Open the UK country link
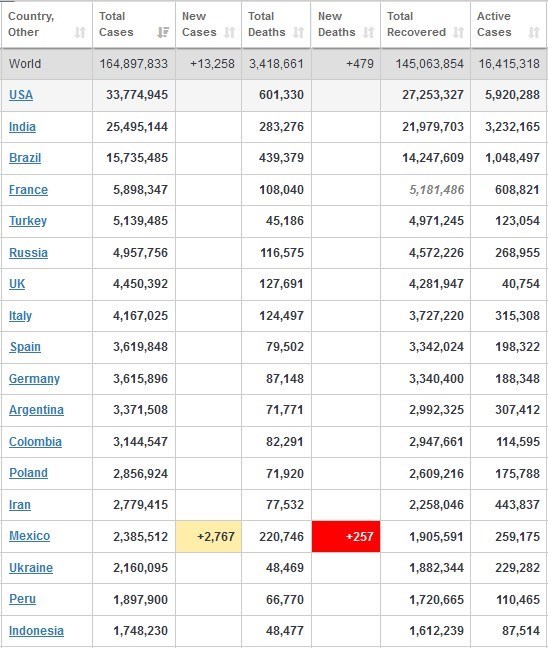 point(17,284)
